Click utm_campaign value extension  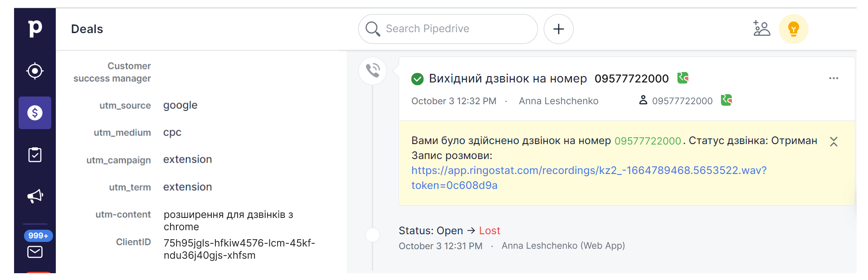pos(187,159)
